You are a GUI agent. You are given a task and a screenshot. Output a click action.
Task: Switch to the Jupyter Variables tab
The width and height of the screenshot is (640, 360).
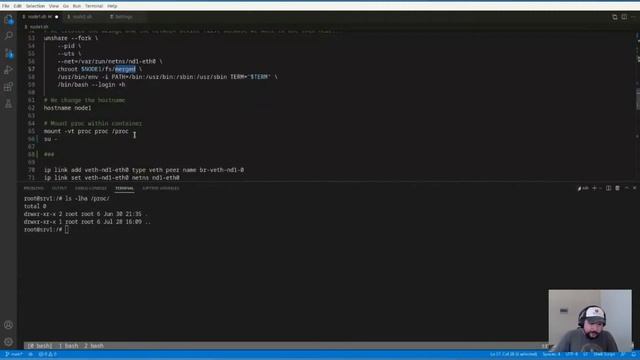coord(161,188)
